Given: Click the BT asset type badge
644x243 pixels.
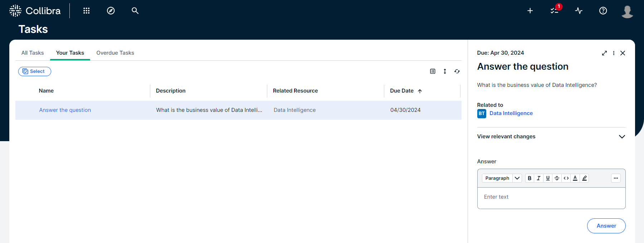Looking at the screenshot, I should tap(482, 114).
